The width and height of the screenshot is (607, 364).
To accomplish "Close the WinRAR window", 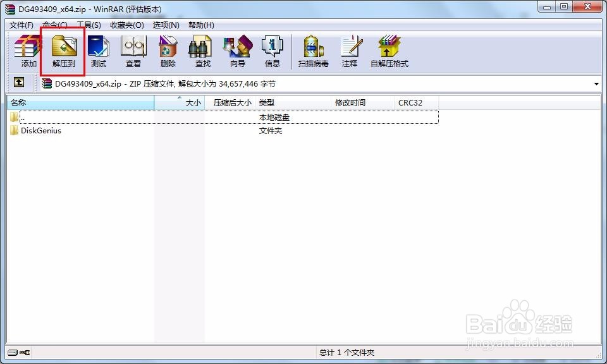I will pos(587,6).
